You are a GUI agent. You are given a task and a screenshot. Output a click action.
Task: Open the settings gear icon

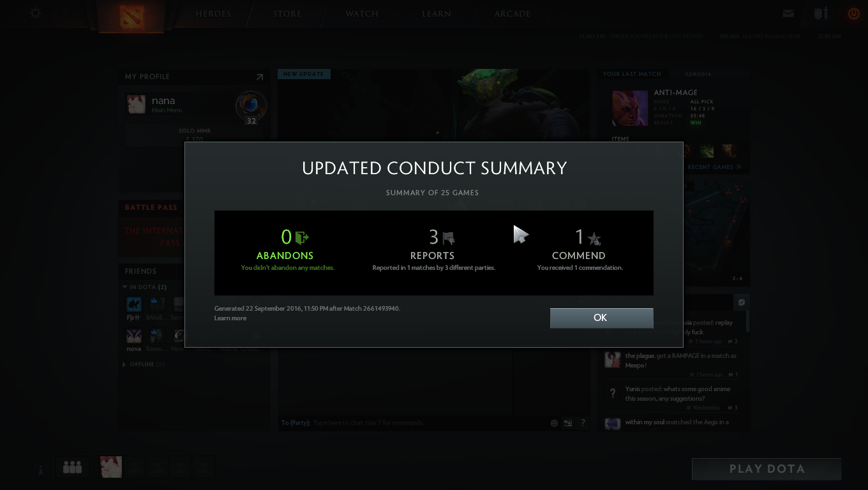(x=36, y=13)
